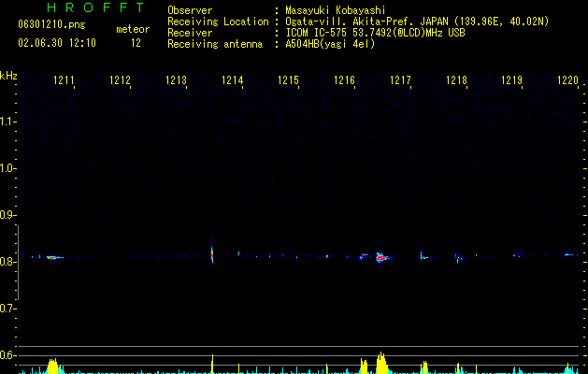588x374 pixels.
Task: Click the grey frequency range bar at left axis
Action: tap(18, 262)
